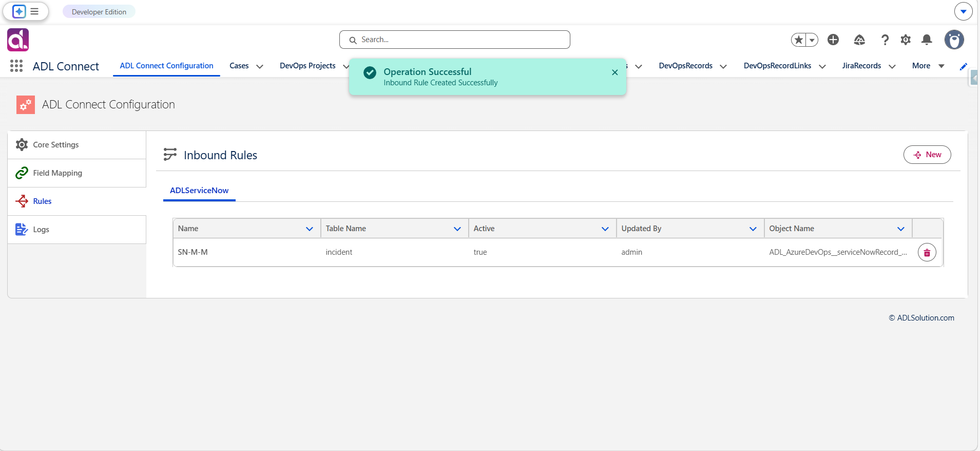Click the Inbound Rules header icon

170,154
